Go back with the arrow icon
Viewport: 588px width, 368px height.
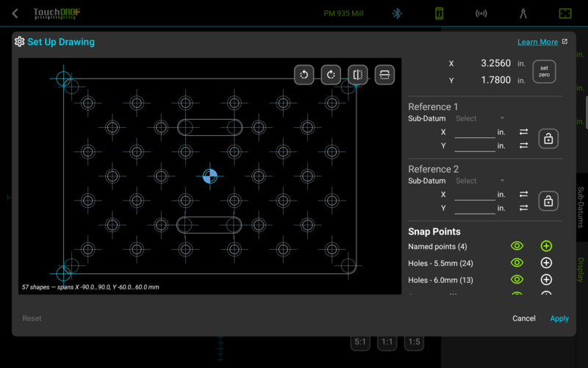pos(15,14)
